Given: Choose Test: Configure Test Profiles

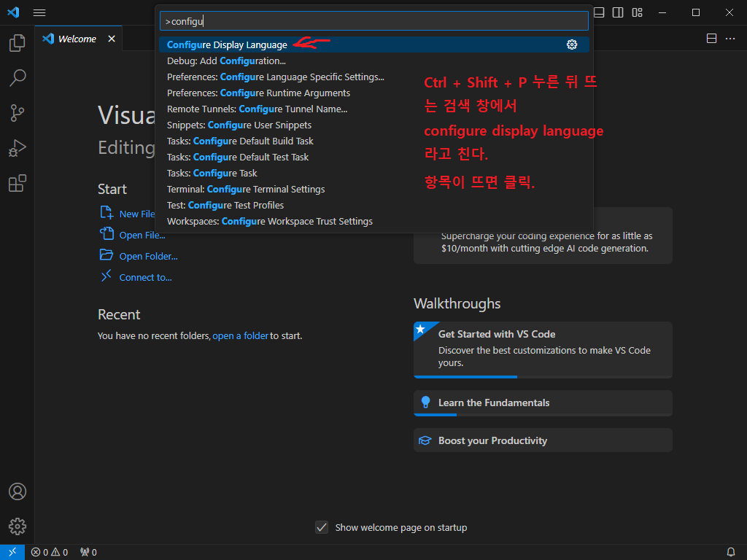Looking at the screenshot, I should click(x=374, y=205).
